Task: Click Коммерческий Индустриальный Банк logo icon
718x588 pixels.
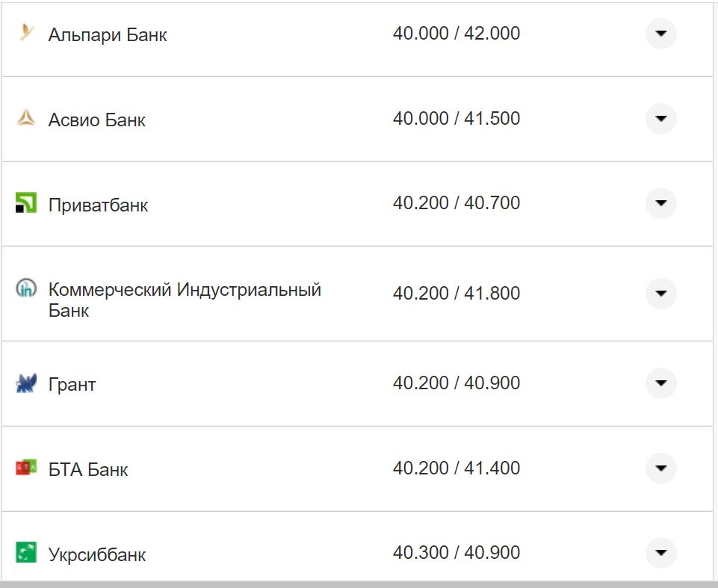Action: (x=26, y=288)
